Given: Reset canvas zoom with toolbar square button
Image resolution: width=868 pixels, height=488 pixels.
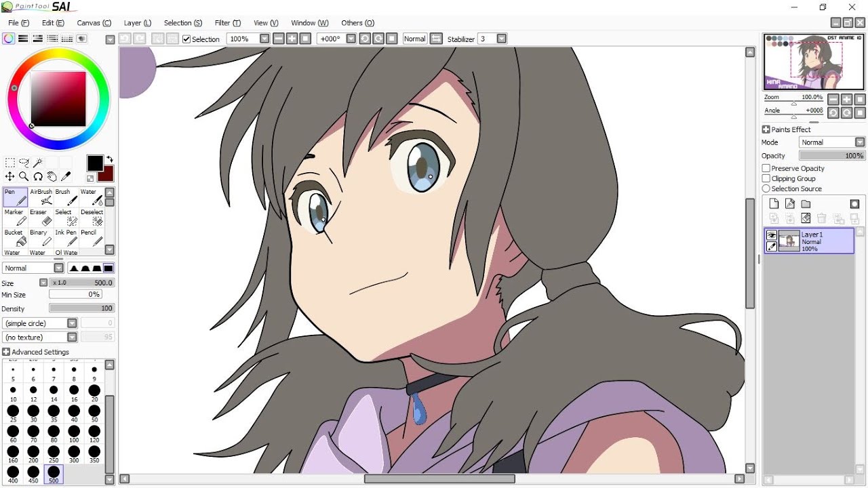Looking at the screenshot, I should click(305, 39).
